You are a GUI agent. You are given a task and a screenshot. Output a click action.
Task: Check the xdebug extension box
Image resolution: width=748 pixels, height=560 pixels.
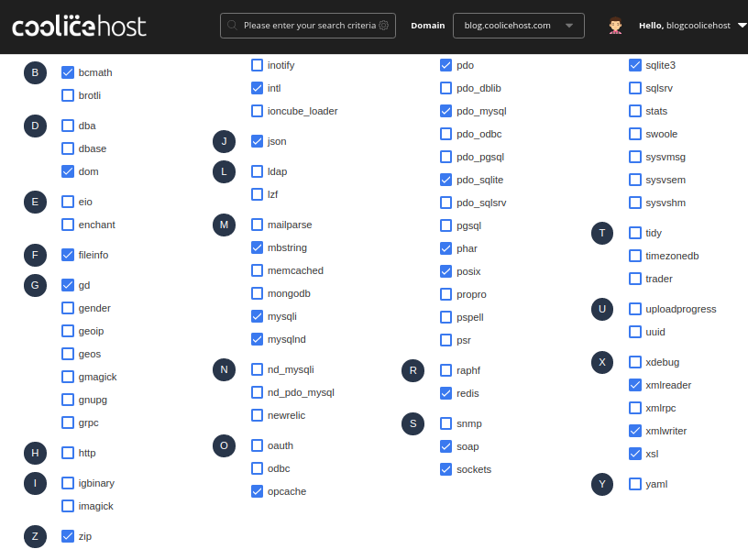coord(635,363)
